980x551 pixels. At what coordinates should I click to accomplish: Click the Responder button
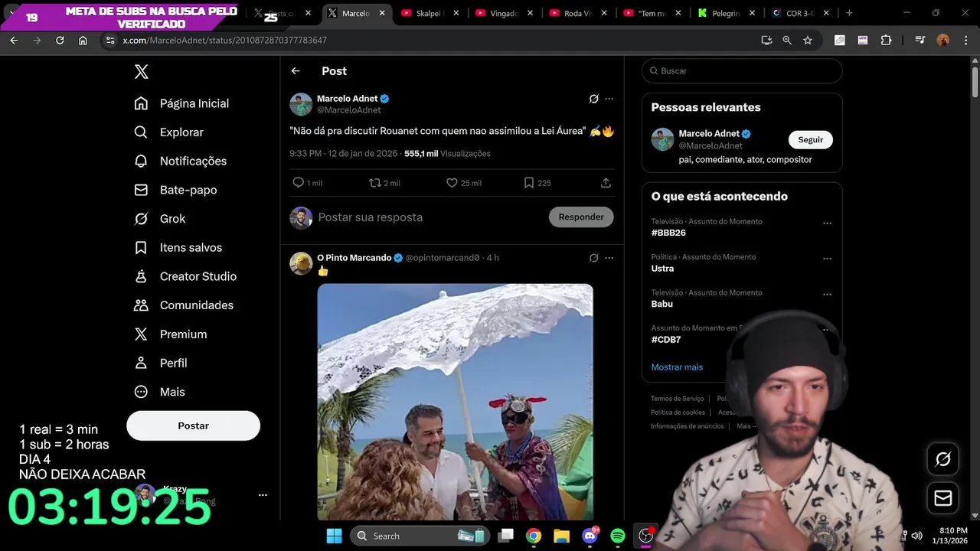click(x=581, y=217)
